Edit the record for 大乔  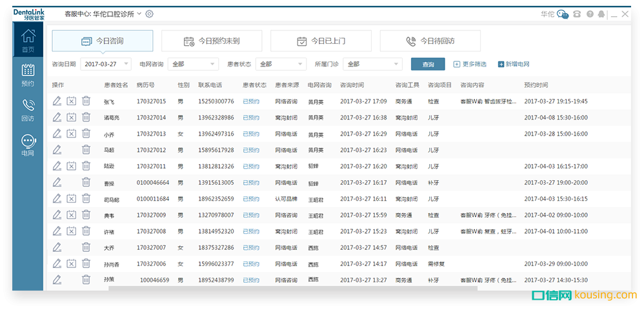(57, 247)
